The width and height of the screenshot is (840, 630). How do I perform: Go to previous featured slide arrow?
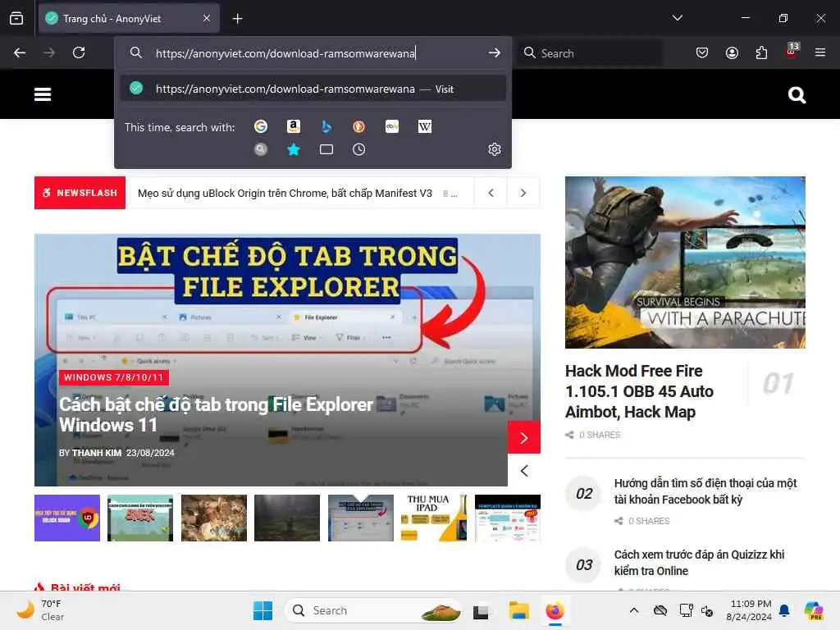pyautogui.click(x=524, y=470)
